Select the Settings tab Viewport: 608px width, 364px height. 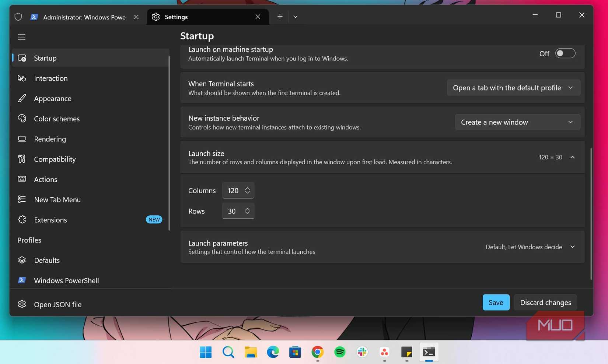click(208, 17)
